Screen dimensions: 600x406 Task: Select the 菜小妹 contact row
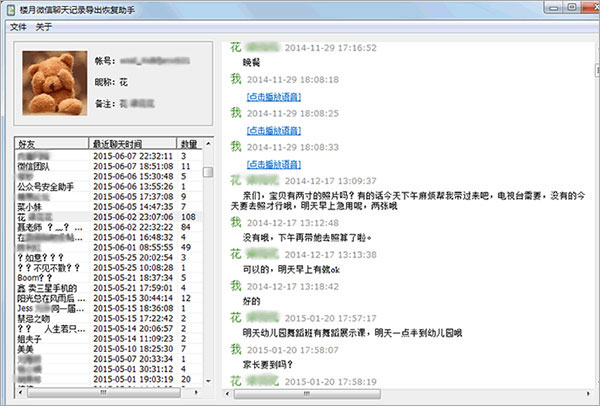coord(109,207)
